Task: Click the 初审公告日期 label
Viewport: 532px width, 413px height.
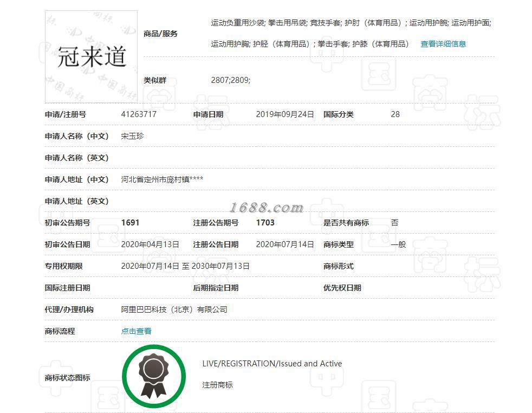Action: pyautogui.click(x=68, y=244)
